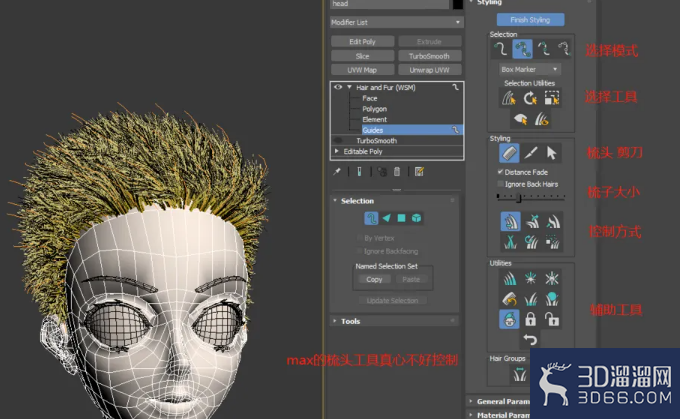This screenshot has height=419, width=680.
Task: Click Remove Modifier trash icon
Action: (x=397, y=172)
